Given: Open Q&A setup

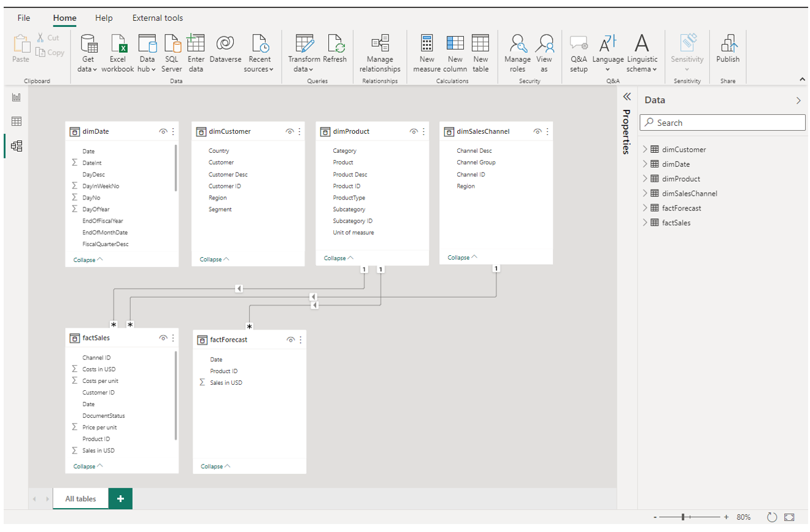Looking at the screenshot, I should click(579, 53).
